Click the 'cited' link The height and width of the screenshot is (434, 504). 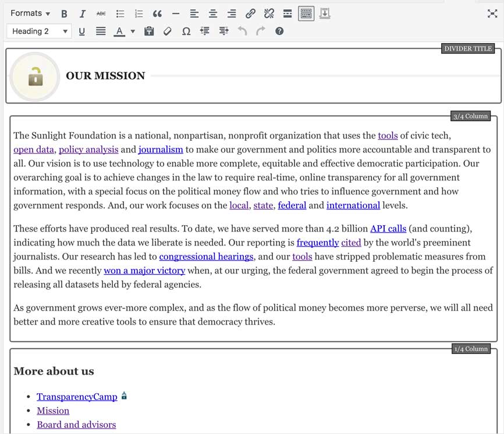click(351, 243)
